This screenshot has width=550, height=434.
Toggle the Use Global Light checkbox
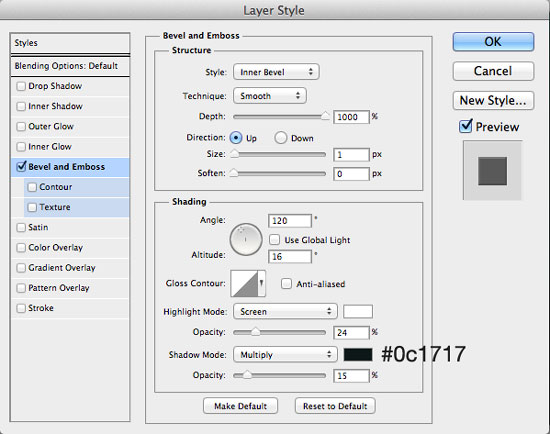coord(274,240)
